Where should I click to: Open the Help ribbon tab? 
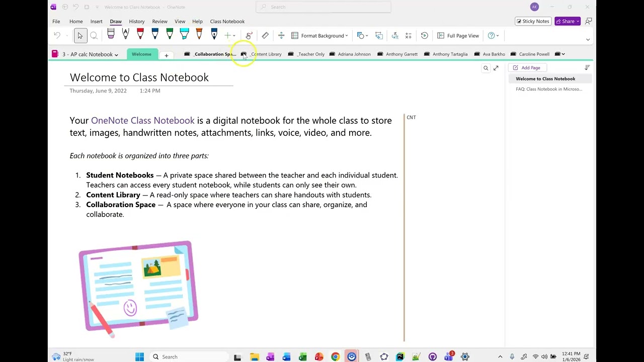tap(197, 22)
